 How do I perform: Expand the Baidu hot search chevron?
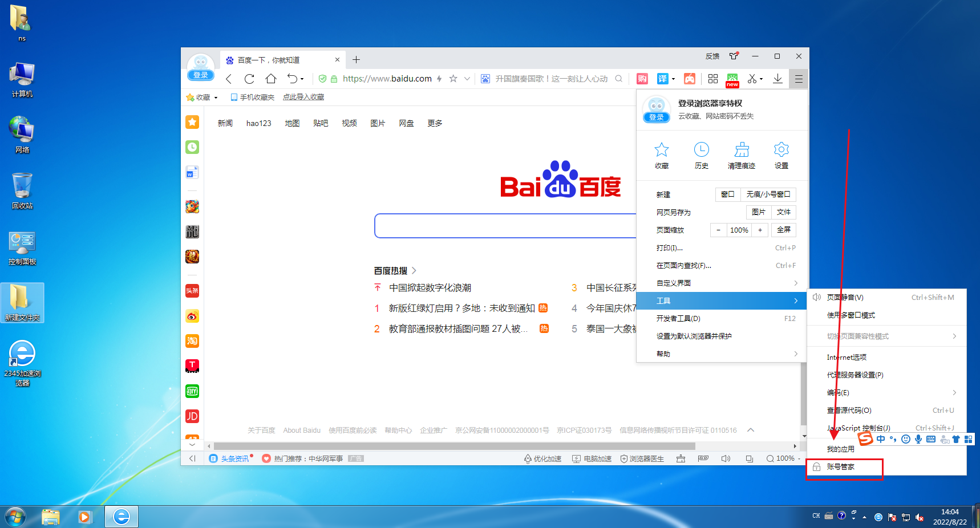(414, 270)
